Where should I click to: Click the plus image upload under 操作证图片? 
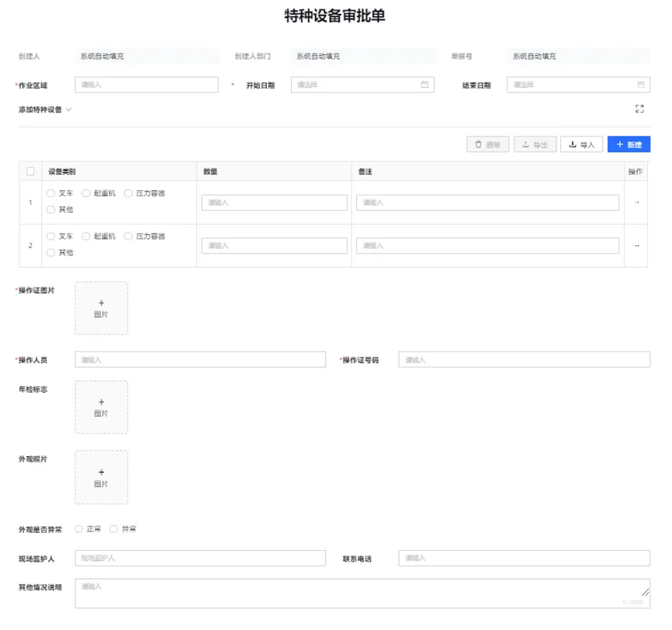101,307
